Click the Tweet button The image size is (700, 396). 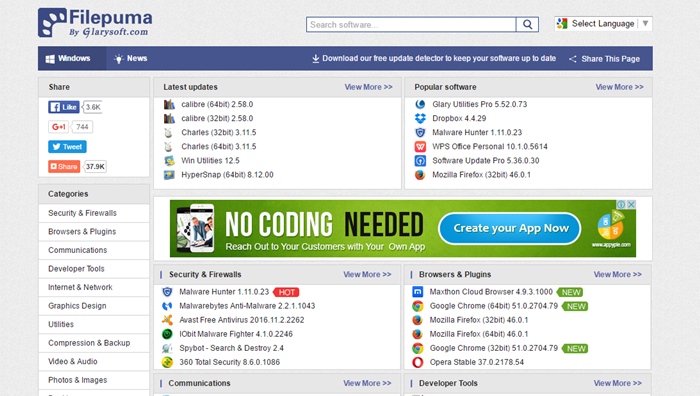67,146
